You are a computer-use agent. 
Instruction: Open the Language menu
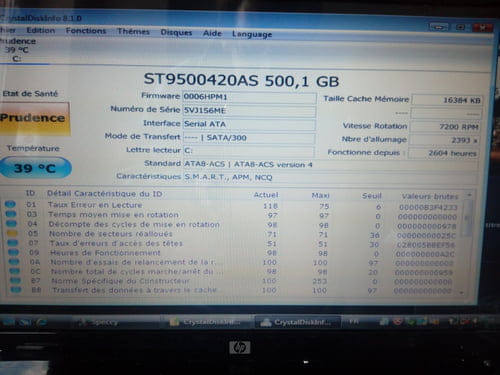pyautogui.click(x=252, y=34)
